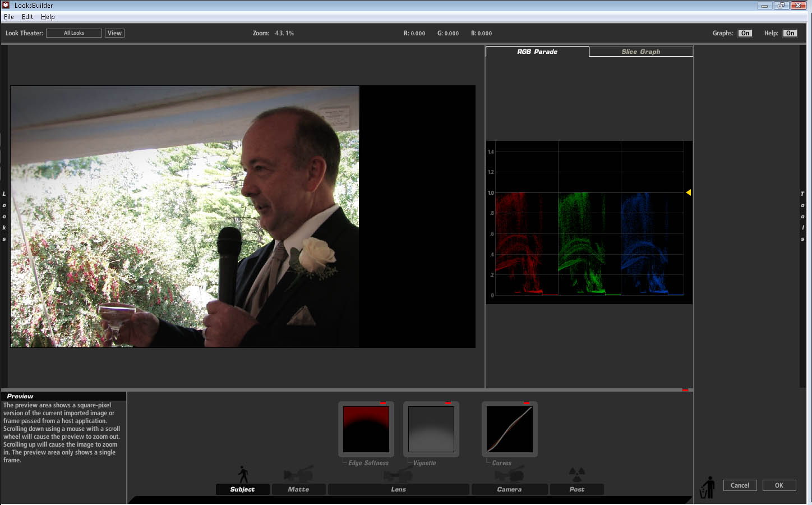Select the Curves tool thumbnail
The width and height of the screenshot is (812, 505).
click(510, 429)
